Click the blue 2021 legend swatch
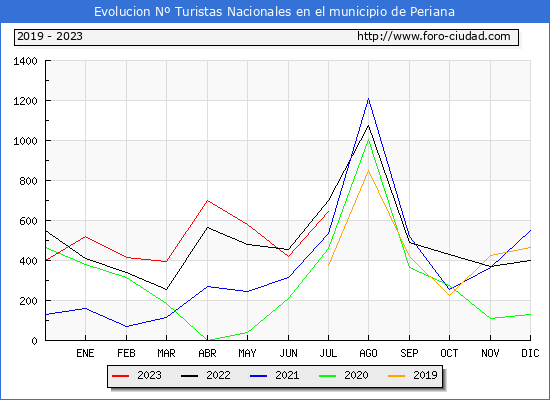The height and width of the screenshot is (400, 550). click(259, 376)
